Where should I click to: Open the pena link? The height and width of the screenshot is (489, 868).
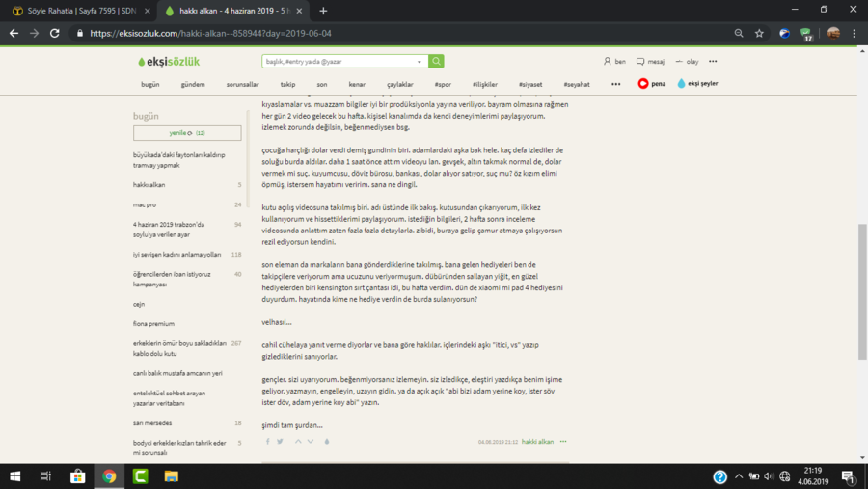[652, 84]
